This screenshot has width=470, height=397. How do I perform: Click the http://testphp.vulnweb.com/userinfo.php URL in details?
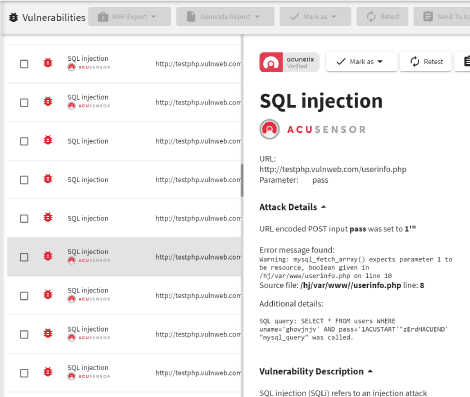point(333,169)
